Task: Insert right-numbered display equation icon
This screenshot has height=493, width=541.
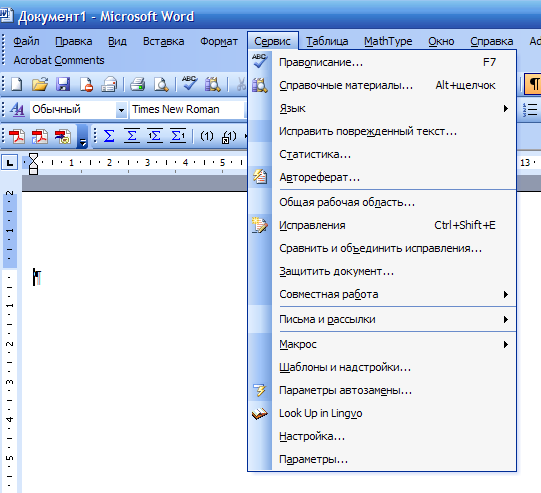Action: [178, 136]
